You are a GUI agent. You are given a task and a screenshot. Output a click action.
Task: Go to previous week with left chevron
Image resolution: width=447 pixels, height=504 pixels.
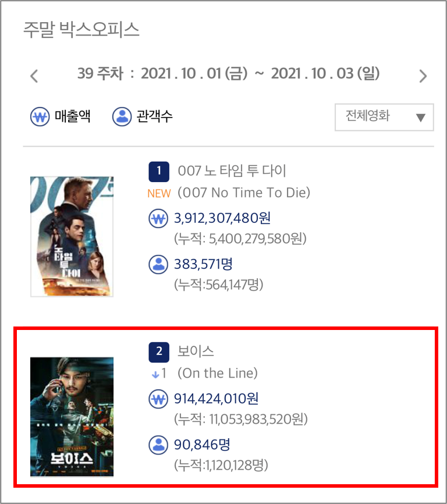click(34, 76)
